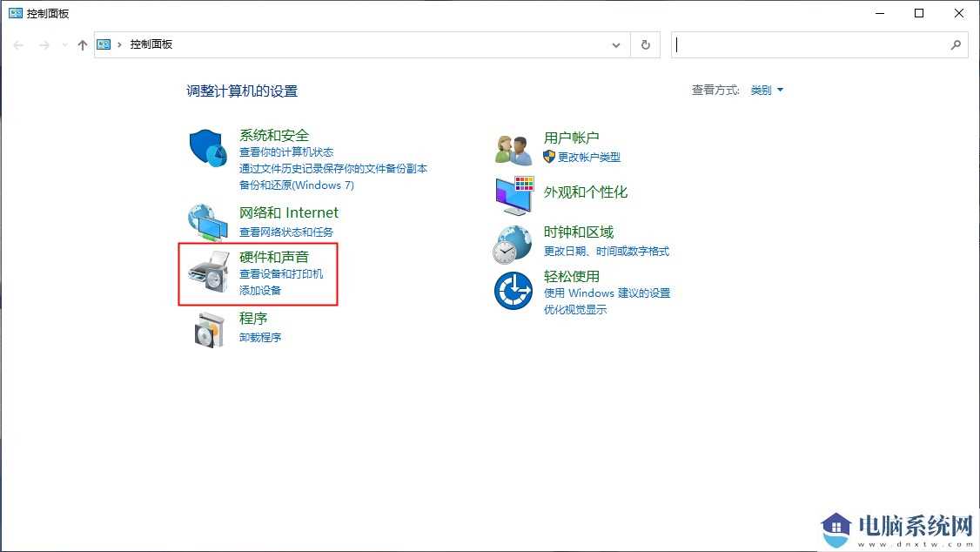The image size is (980, 552).
Task: Click the 硬件和声音 printer icon
Action: point(206,273)
